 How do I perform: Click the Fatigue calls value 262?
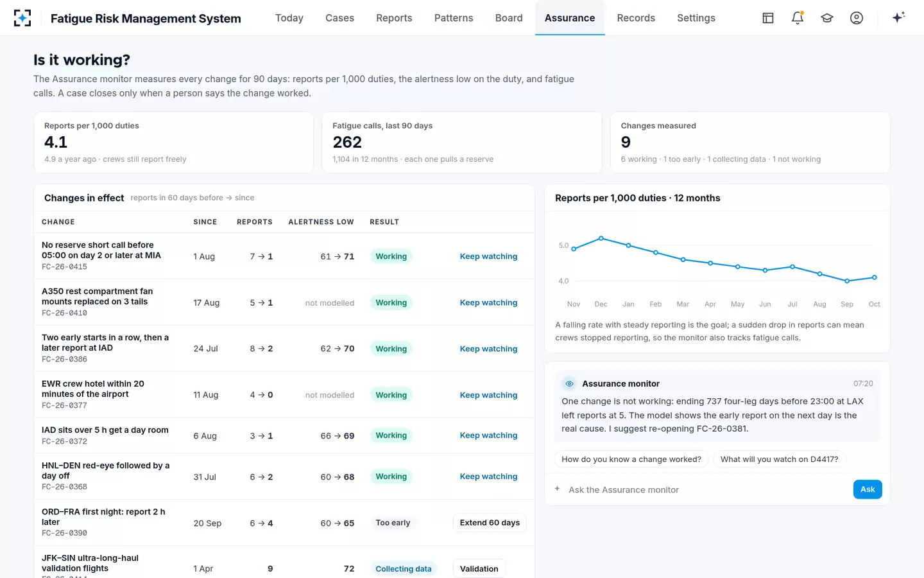pyautogui.click(x=347, y=142)
